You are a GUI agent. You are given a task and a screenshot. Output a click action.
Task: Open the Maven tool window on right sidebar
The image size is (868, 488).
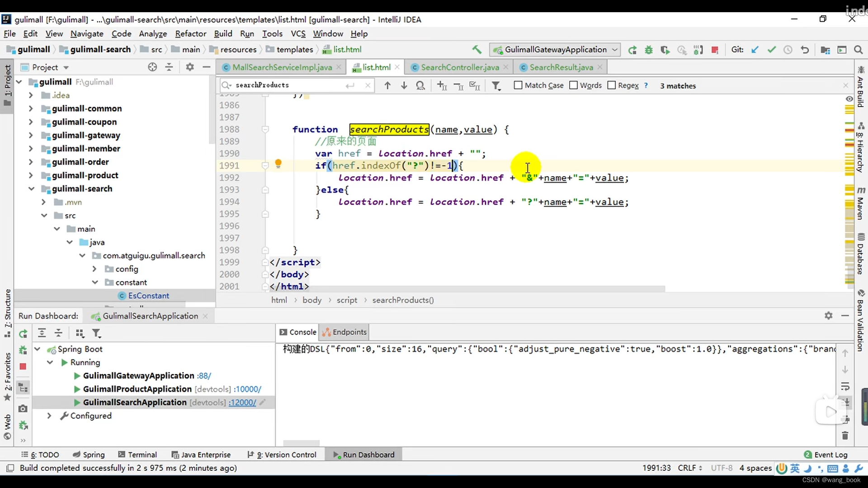pyautogui.click(x=861, y=203)
